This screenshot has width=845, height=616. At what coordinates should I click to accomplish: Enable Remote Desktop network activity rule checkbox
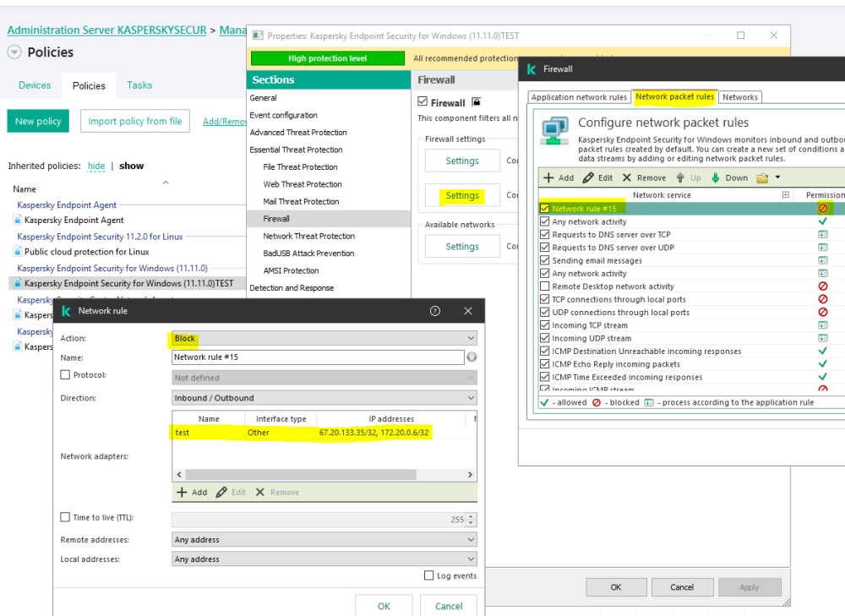pos(545,286)
